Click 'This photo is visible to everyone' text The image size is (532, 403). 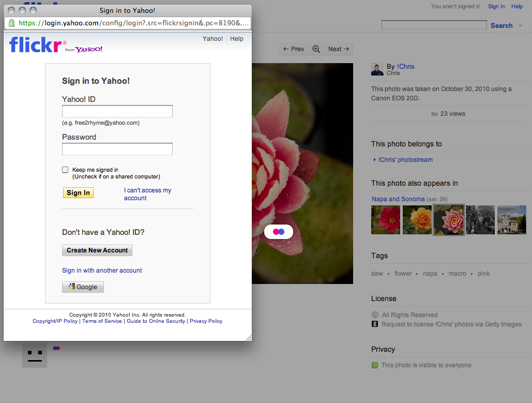pos(426,365)
